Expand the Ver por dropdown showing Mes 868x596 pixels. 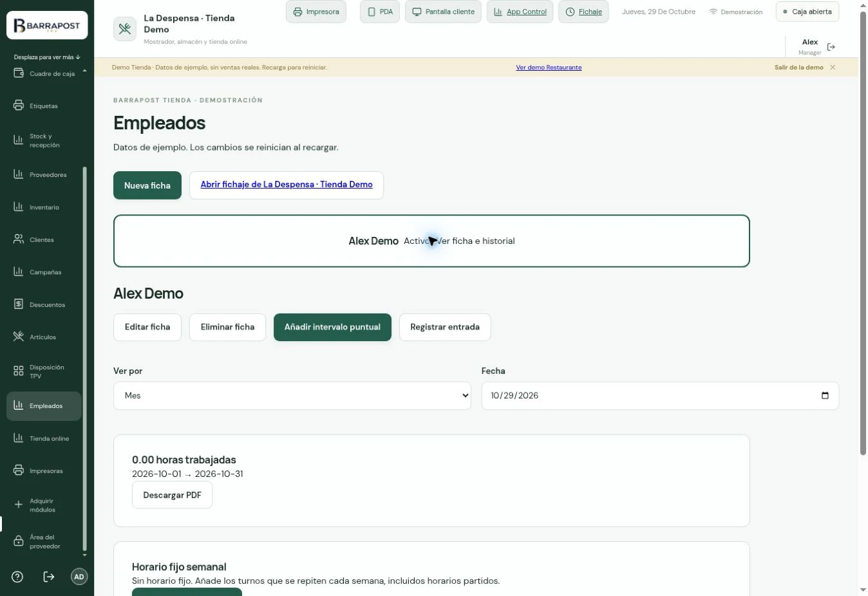coord(292,395)
